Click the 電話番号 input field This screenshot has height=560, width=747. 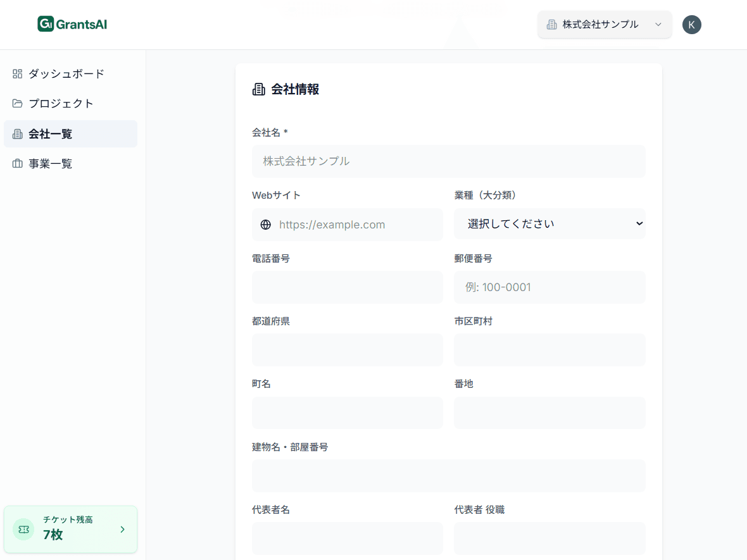tap(347, 287)
